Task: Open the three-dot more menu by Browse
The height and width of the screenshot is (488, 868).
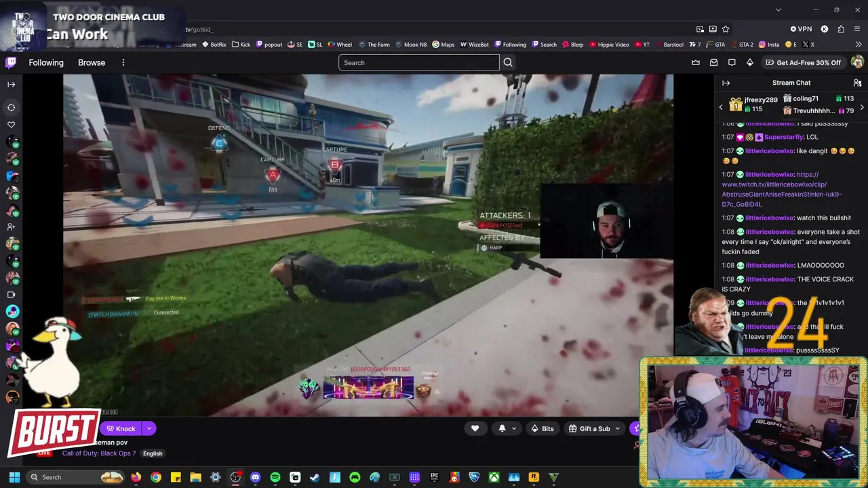Action: pyautogui.click(x=123, y=62)
